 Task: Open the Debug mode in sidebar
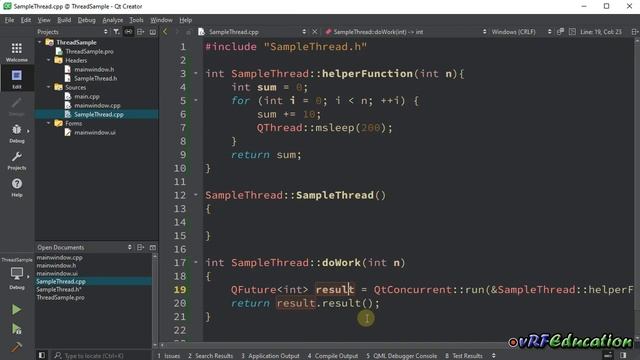coord(17,133)
